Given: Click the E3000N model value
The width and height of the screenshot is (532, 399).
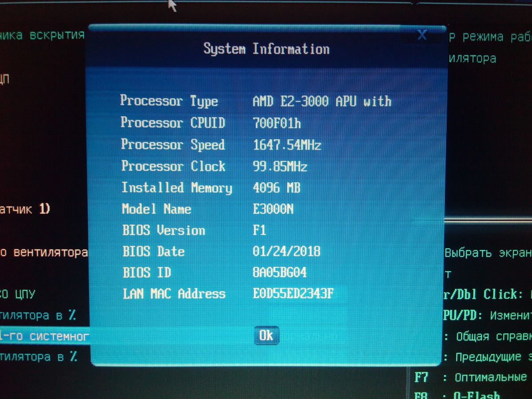Looking at the screenshot, I should [273, 209].
